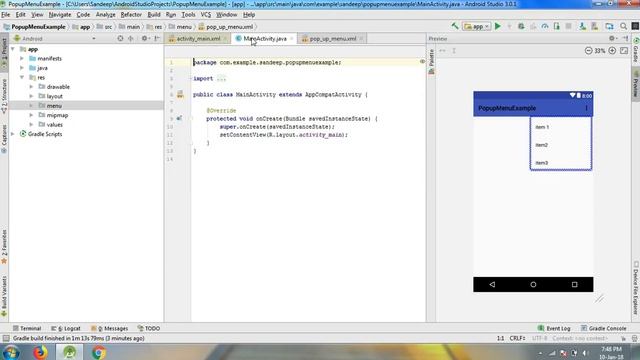Image resolution: width=640 pixels, height=360 pixels.
Task: Switch to pop_up_menu.xml tab
Action: tap(333, 38)
